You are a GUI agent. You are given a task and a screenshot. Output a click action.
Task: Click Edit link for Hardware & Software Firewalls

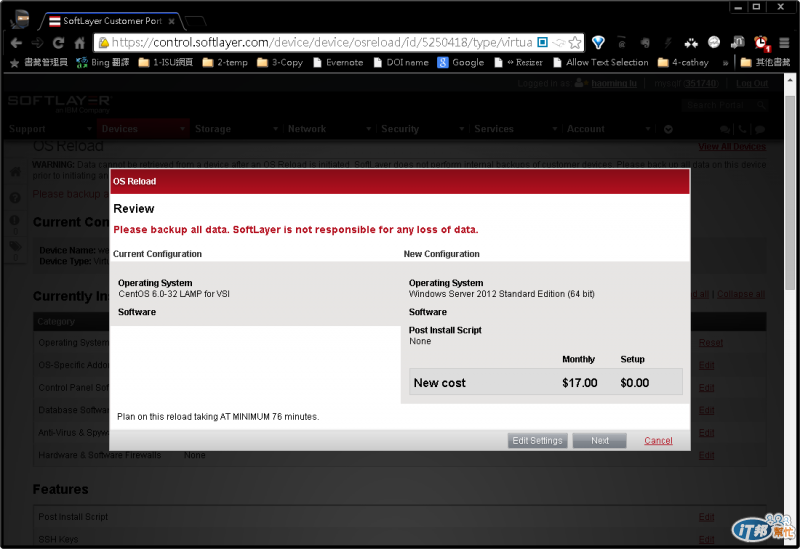pyautogui.click(x=706, y=455)
